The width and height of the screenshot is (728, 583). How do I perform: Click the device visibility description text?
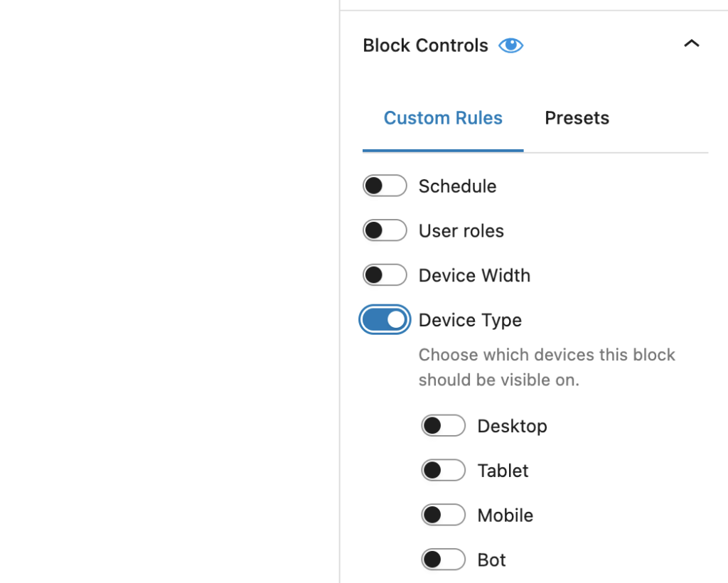(x=547, y=367)
